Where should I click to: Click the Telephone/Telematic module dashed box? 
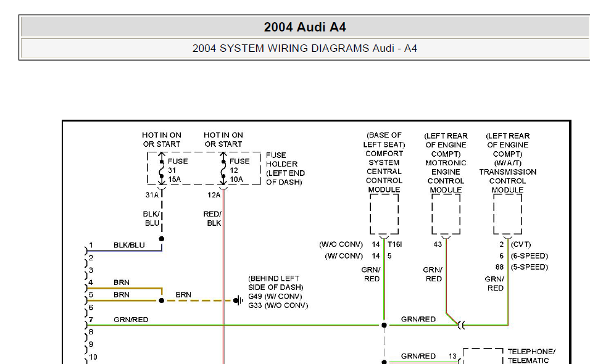483,356
